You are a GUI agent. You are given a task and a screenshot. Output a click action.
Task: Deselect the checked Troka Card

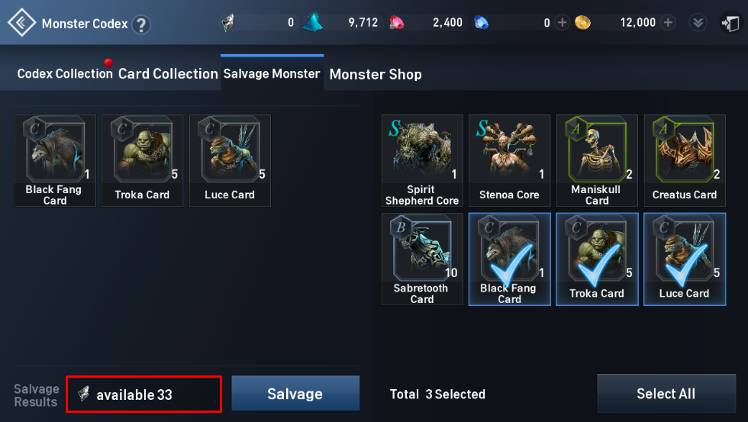597,259
